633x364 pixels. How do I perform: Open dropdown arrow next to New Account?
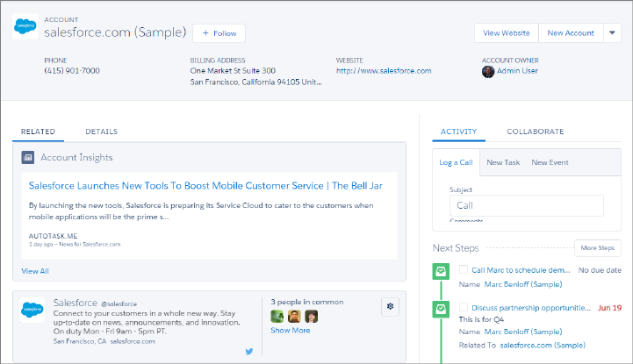pyautogui.click(x=612, y=32)
